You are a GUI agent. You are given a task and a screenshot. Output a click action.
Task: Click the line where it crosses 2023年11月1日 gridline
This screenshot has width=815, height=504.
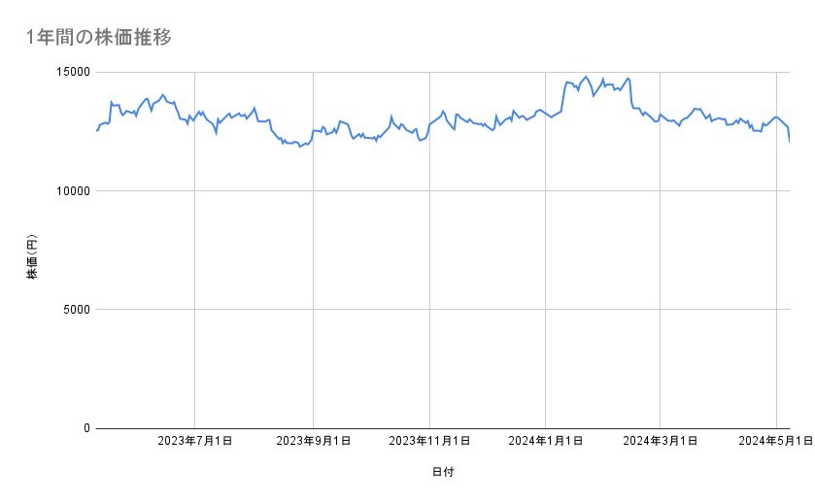[x=428, y=125]
